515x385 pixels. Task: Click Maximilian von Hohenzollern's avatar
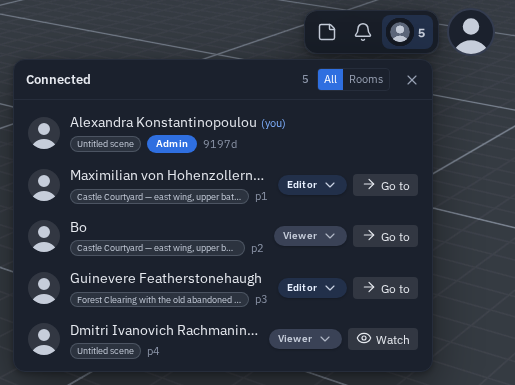(x=44, y=185)
